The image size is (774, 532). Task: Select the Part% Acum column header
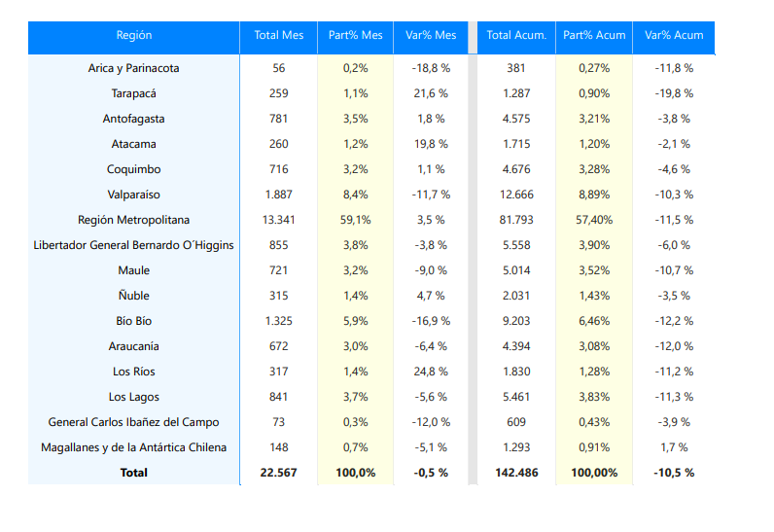pyautogui.click(x=594, y=36)
